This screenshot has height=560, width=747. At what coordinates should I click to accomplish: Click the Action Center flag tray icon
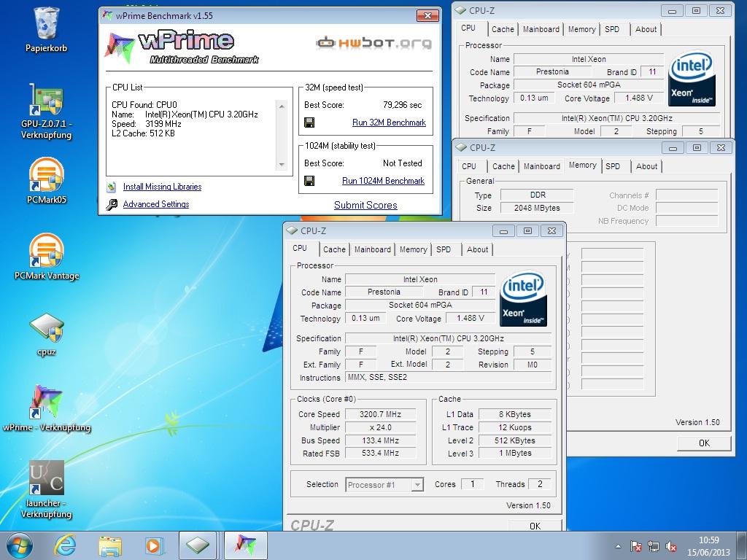click(636, 546)
